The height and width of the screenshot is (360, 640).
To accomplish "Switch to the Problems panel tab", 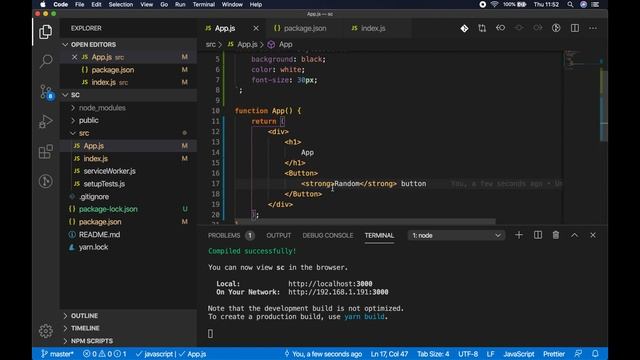I will click(x=224, y=236).
